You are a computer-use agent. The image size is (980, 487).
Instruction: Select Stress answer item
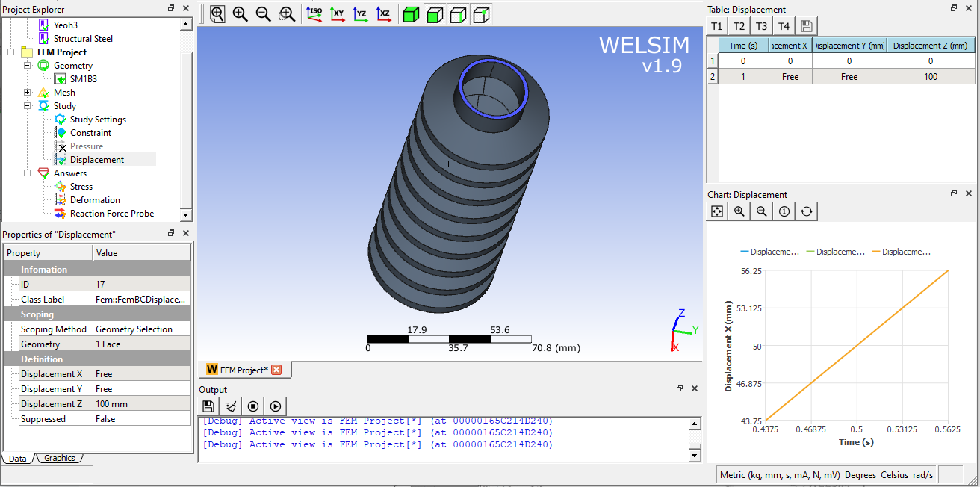pyautogui.click(x=81, y=187)
